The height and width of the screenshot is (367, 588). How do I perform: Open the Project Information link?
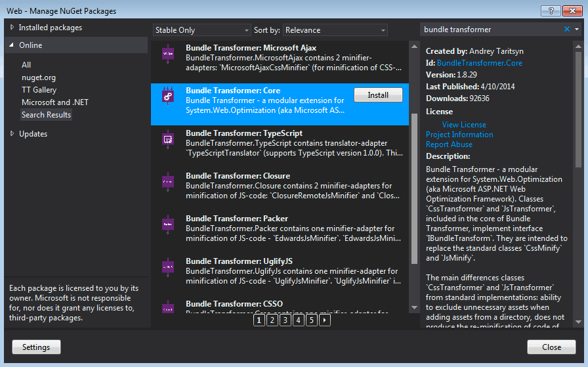coord(459,135)
